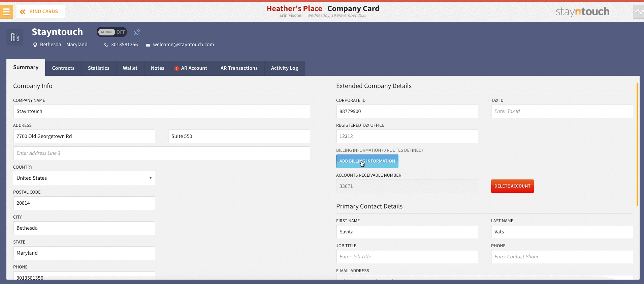
Task: Expand the Country dropdown
Action: [x=84, y=178]
